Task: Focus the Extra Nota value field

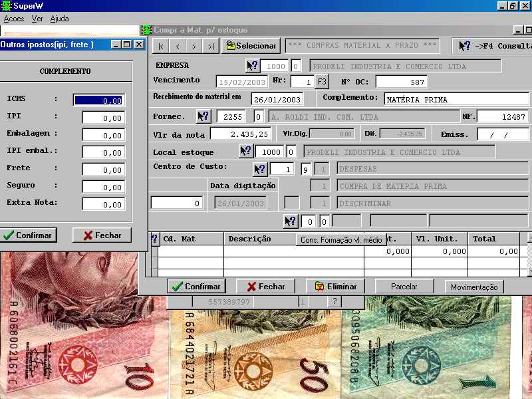Action: tap(104, 205)
